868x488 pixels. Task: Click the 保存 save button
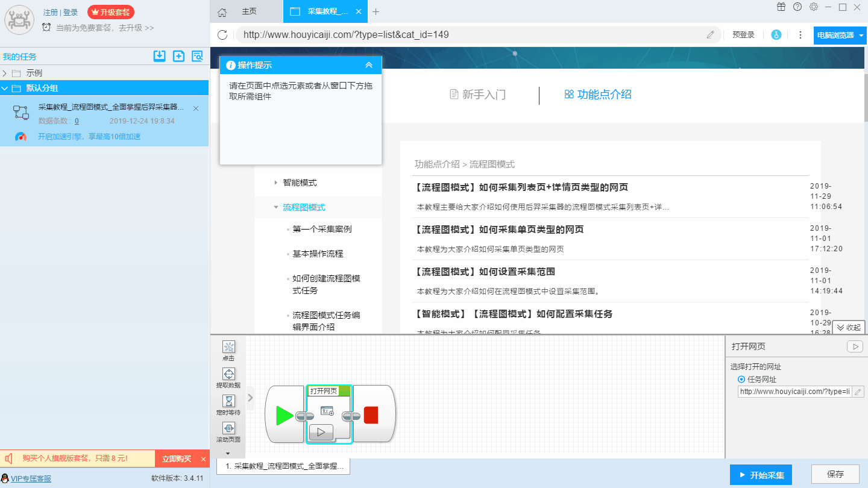pos(835,474)
